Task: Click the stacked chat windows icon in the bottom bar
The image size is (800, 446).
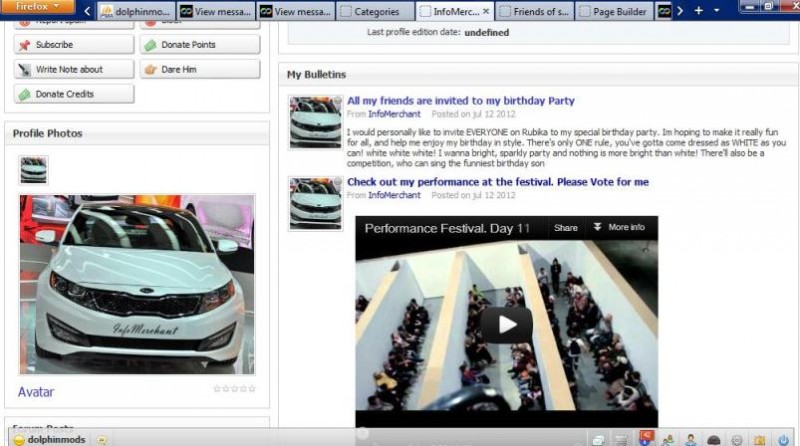Action: 598,440
